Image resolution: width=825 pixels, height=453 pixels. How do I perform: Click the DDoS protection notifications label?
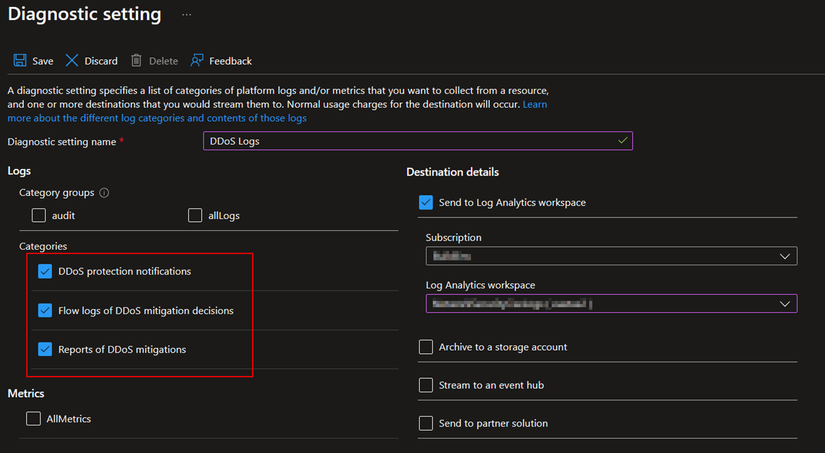(125, 271)
